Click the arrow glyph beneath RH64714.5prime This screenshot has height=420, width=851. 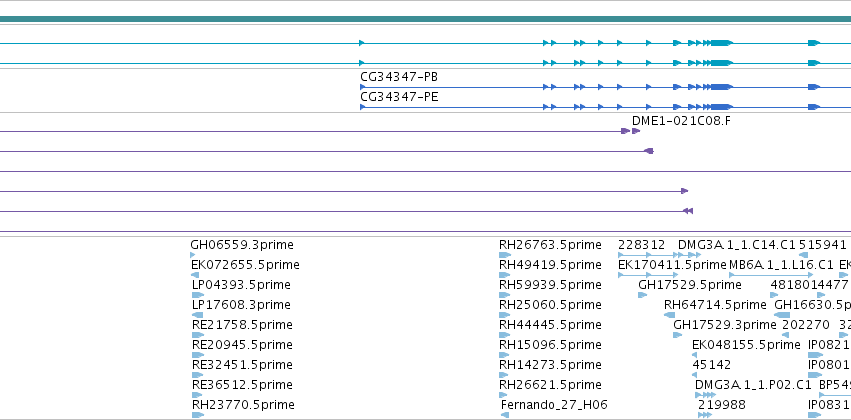point(669,315)
